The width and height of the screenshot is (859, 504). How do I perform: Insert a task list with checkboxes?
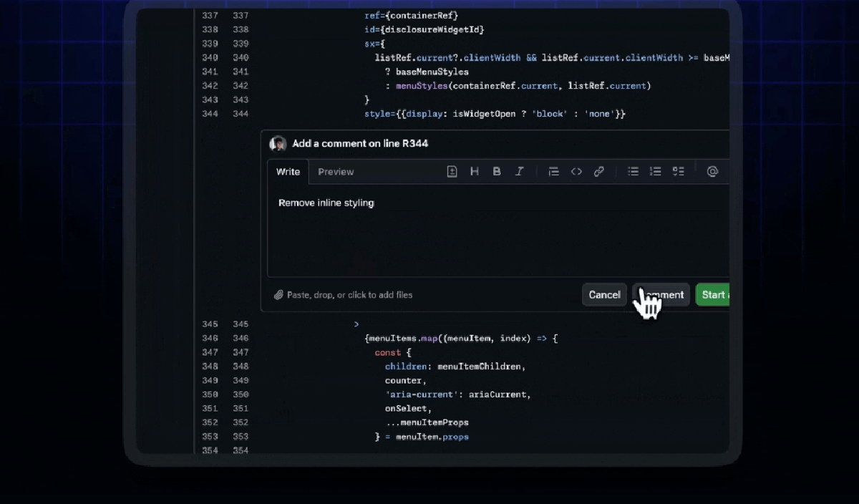tap(678, 172)
